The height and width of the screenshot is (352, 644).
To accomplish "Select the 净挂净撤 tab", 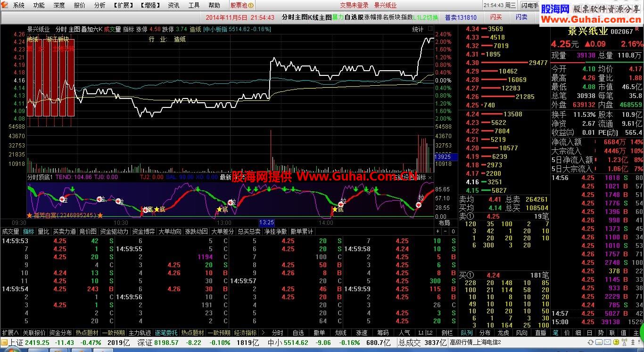I will [x=275, y=231].
